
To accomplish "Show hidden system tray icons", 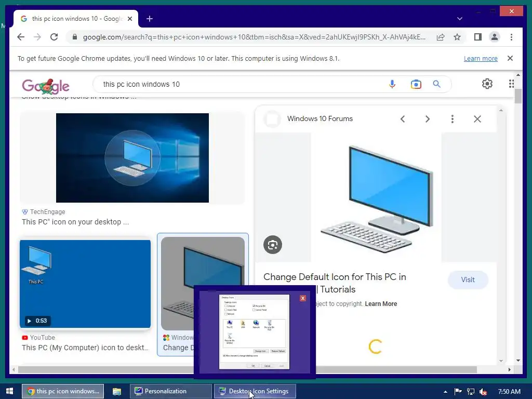I will 445,392.
